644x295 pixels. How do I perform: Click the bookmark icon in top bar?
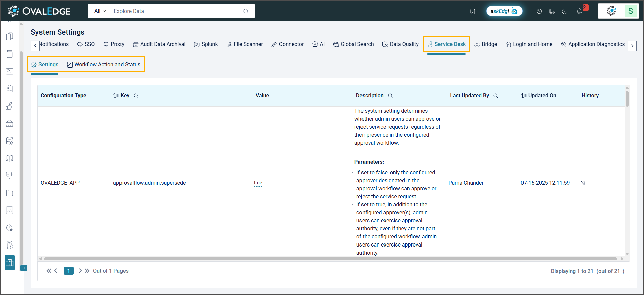(x=472, y=11)
